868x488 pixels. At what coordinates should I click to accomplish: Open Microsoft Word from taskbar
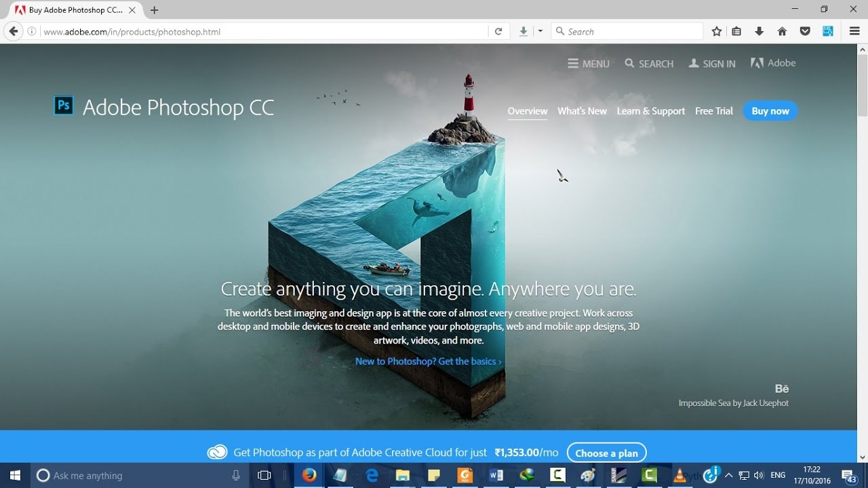pos(496,475)
